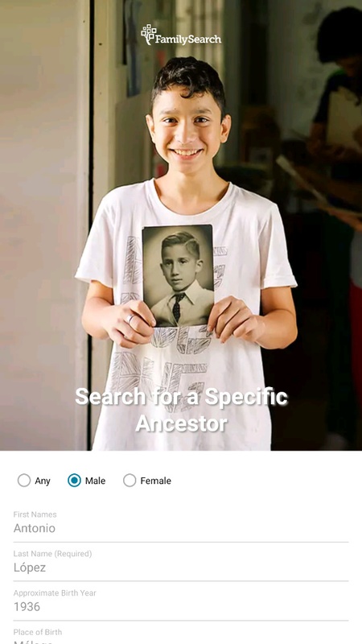This screenshot has height=644, width=362.
Task: Tap the black-and-white portrait held by the boy
Action: pos(178,275)
